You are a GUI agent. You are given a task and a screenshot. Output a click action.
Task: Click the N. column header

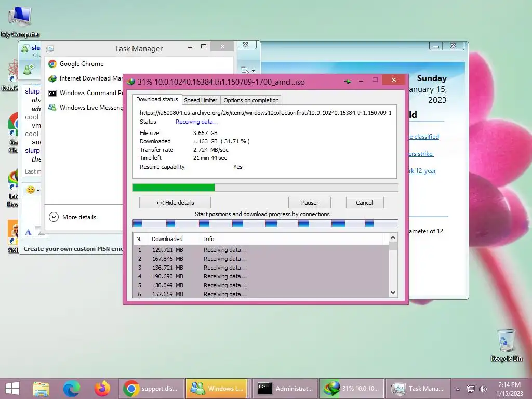pyautogui.click(x=141, y=239)
